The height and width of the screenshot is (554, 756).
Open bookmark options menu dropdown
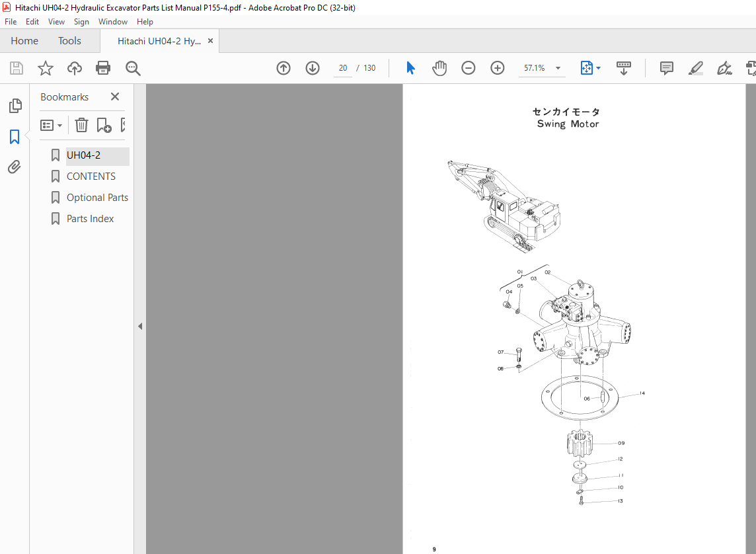[51, 126]
